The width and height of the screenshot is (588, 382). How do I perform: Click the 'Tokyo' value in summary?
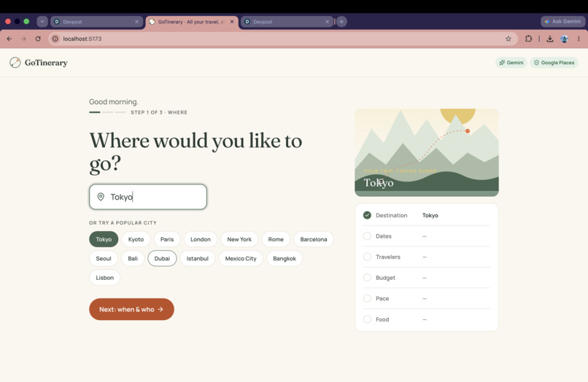(430, 215)
